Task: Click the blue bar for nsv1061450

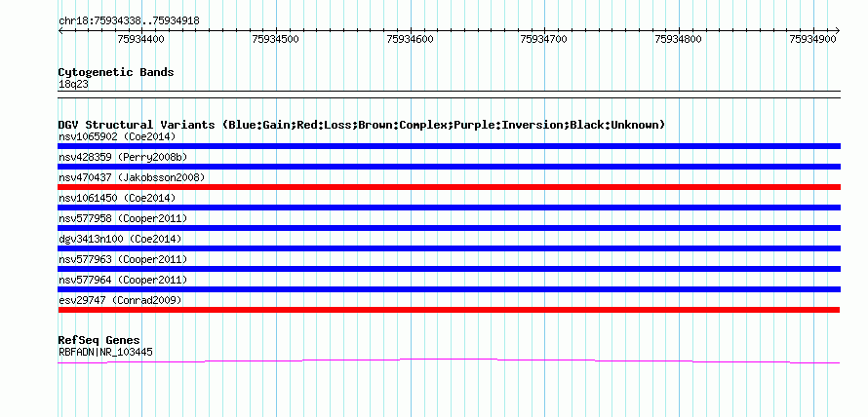Action: pyautogui.click(x=449, y=208)
